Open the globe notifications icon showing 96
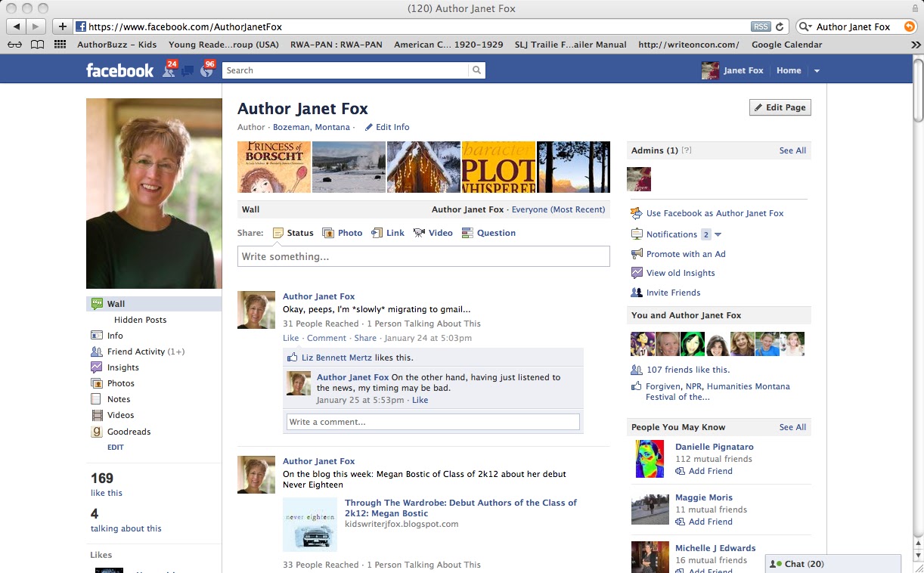This screenshot has height=573, width=924. point(207,70)
